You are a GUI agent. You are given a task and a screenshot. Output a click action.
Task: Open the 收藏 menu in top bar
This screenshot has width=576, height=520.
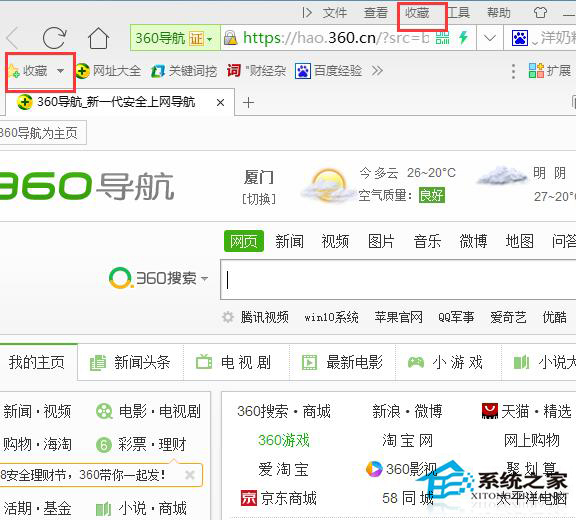coord(417,13)
